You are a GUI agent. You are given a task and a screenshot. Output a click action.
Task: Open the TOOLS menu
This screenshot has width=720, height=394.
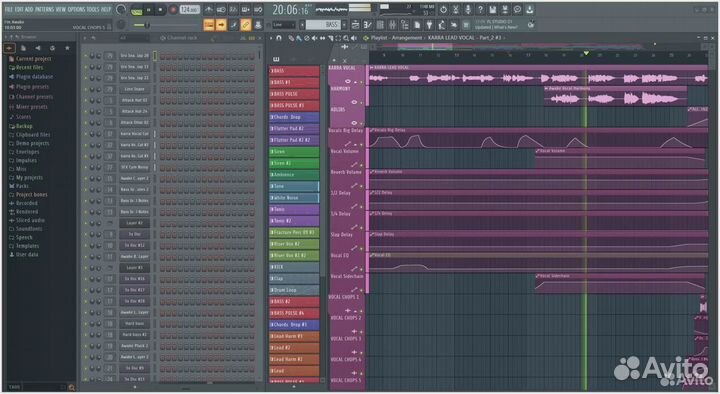tap(93, 9)
